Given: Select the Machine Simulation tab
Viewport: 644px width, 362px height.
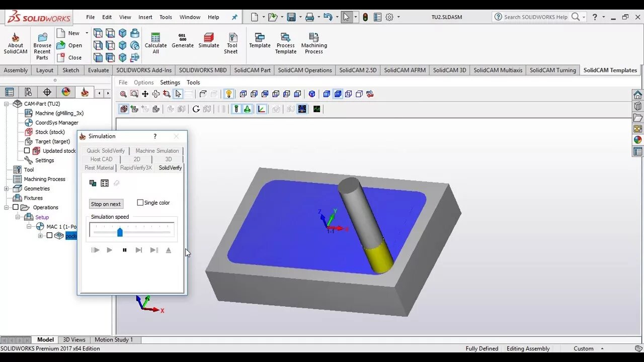Looking at the screenshot, I should 157,151.
